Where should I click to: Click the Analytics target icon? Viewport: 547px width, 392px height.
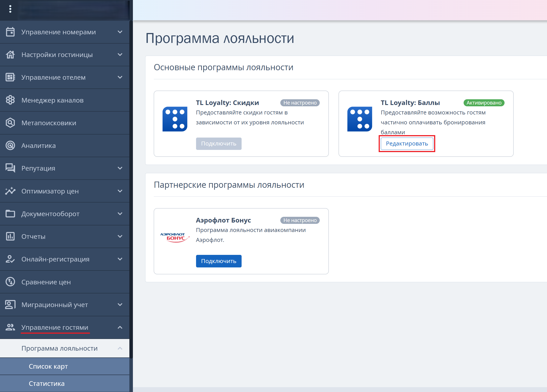click(10, 145)
